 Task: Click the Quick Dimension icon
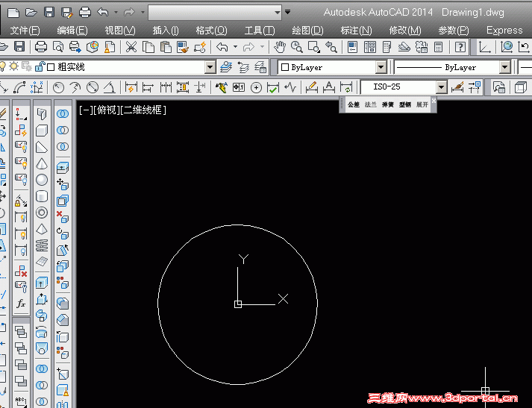(x=131, y=88)
